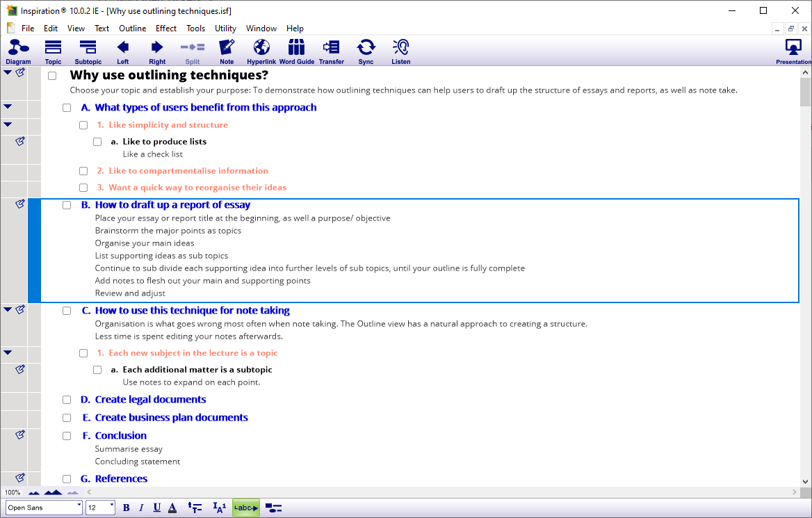Click note icon beside 'Like to produce lists'
Viewport: 812px width, 518px height.
(x=20, y=141)
